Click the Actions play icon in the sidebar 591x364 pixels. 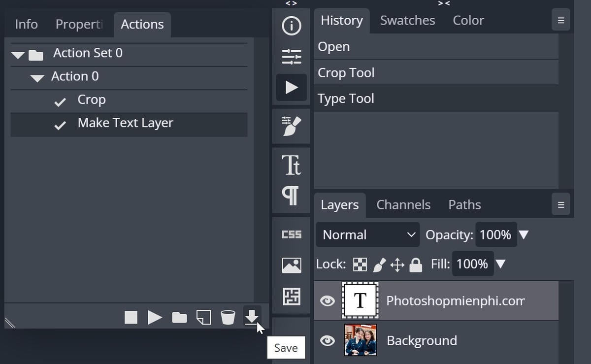[291, 87]
